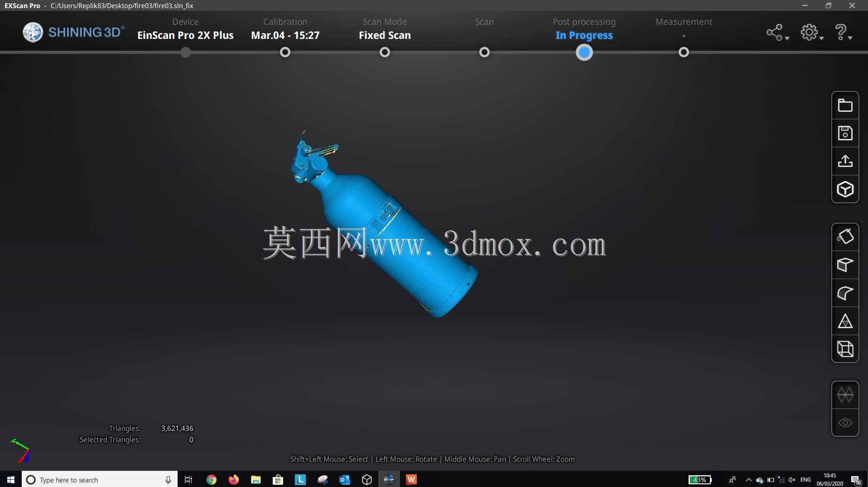
Task: Click the 'In Progress' status text
Action: (x=584, y=35)
